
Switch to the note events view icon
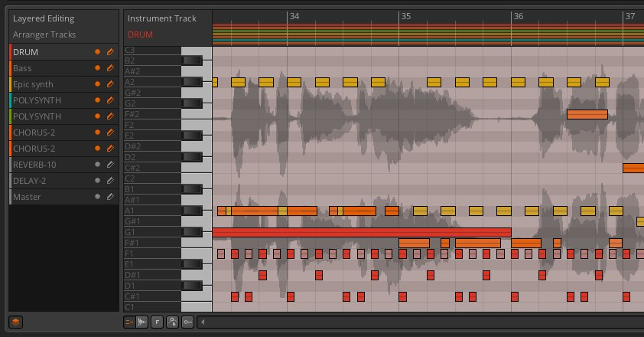pos(129,322)
